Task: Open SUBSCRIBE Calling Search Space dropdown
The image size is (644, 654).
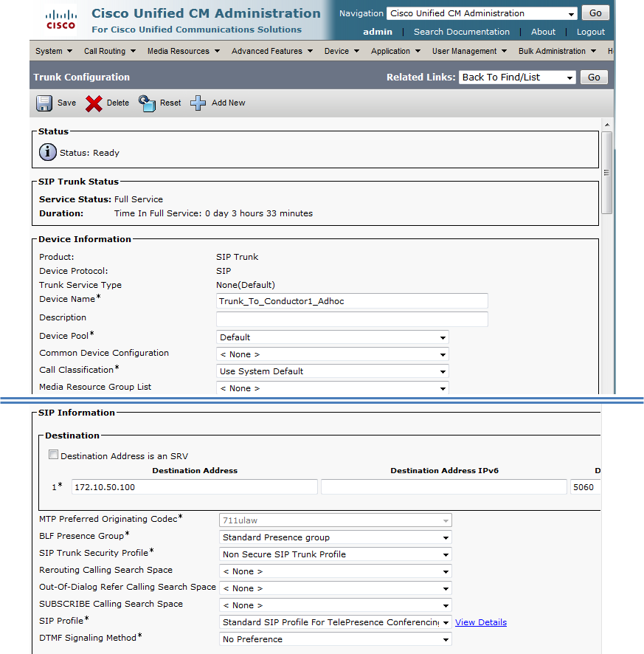Action: 335,605
